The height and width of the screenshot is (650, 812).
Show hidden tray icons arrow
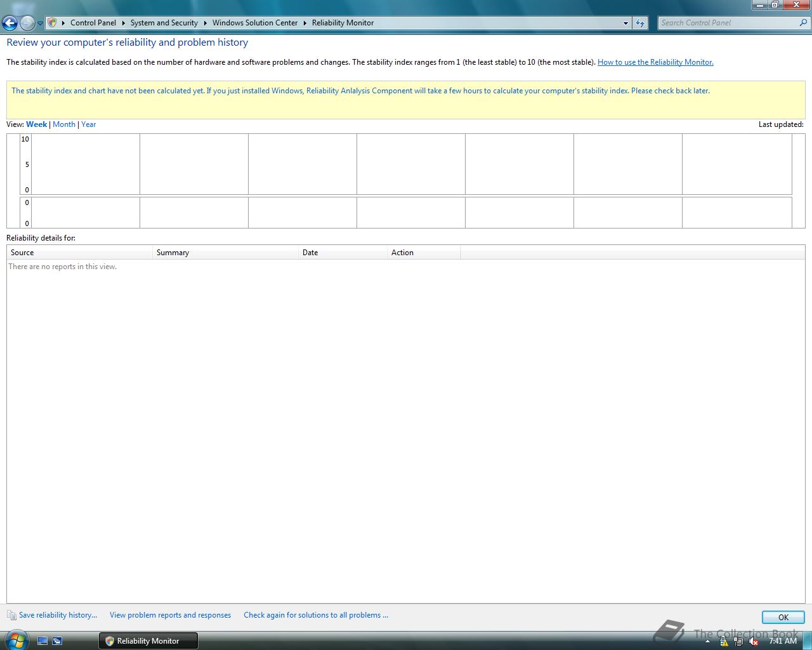707,642
